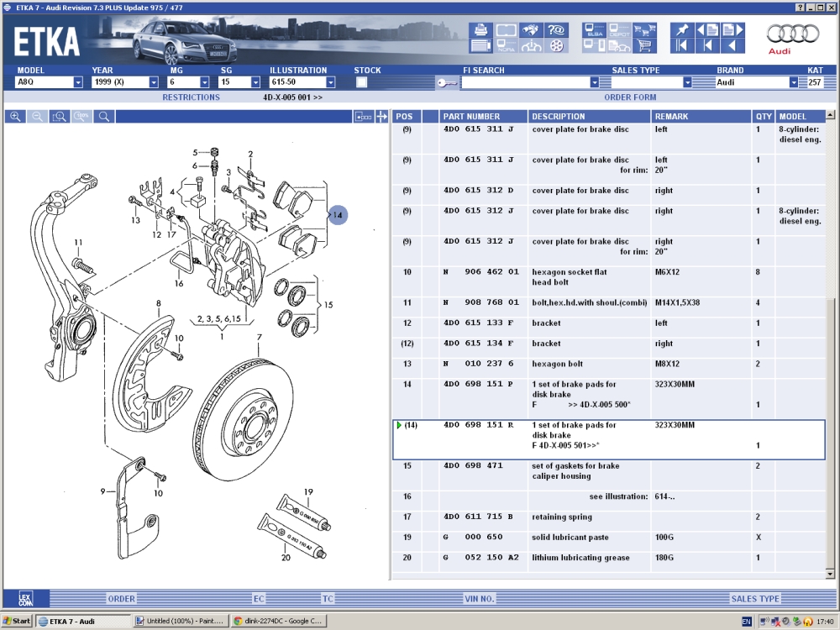Click the question mark email icon
This screenshot has width=840, height=630.
(557, 30)
